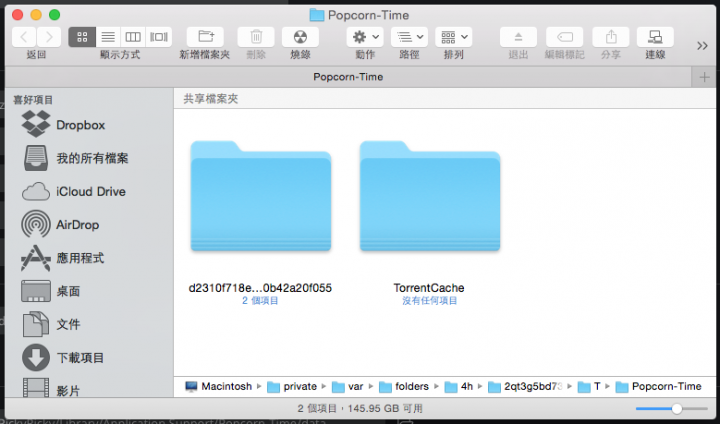The width and height of the screenshot is (720, 424).
Task: Click Macintosh in the path bar
Action: pyautogui.click(x=219, y=386)
